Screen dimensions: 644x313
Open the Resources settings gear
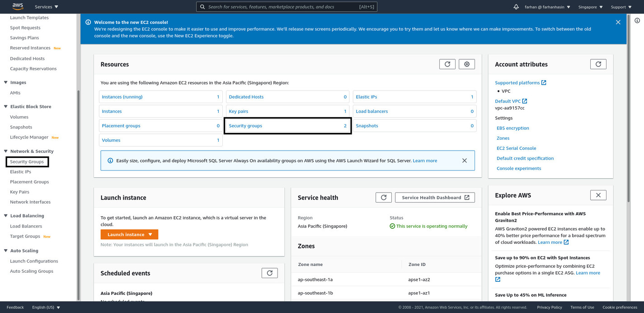[x=466, y=64]
